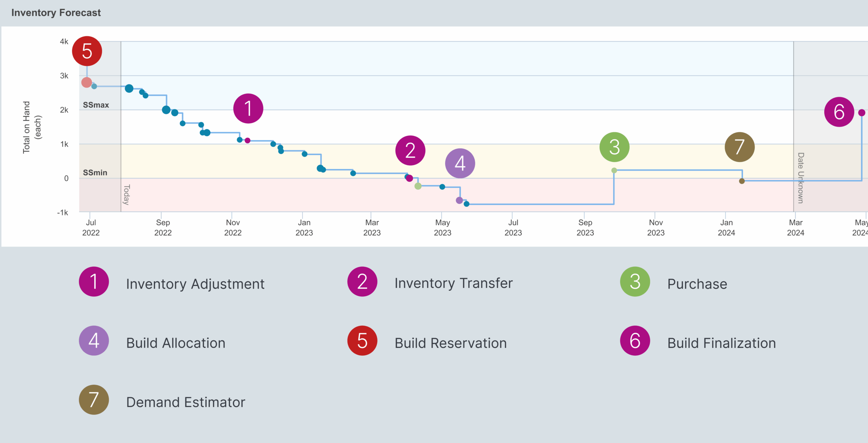Click the Inventory Forecast heading
The height and width of the screenshot is (443, 868).
tap(56, 13)
